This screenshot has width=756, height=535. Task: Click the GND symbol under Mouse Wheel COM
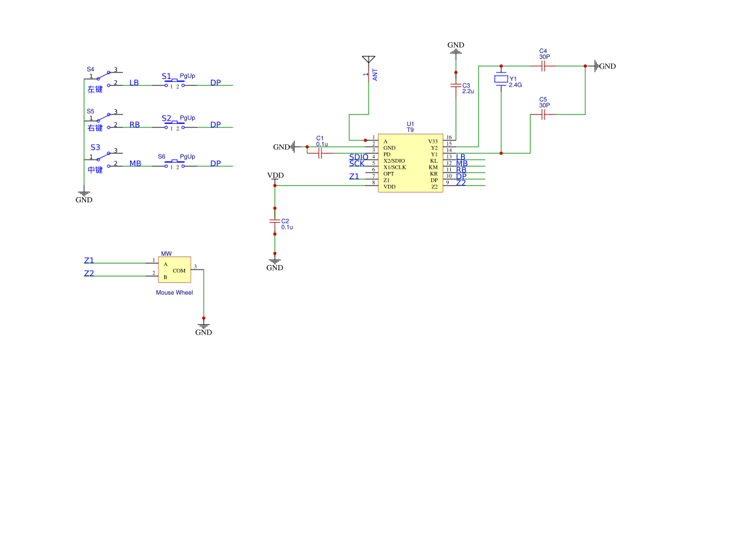[204, 329]
